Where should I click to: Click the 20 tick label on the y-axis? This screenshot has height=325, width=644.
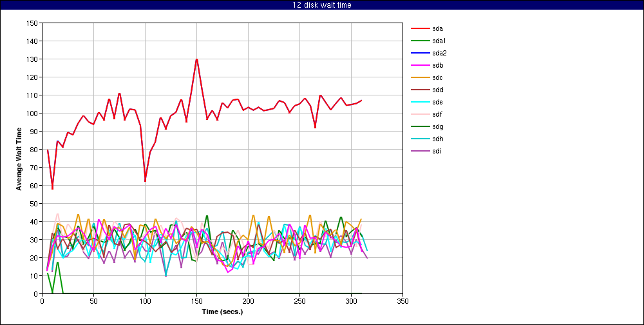33,258
